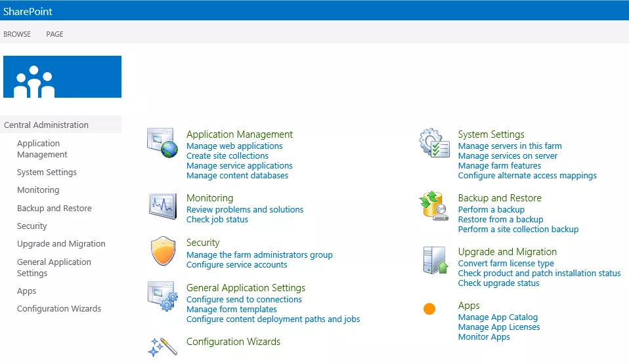
Task: Open Manage App Catalog link
Action: coord(498,317)
